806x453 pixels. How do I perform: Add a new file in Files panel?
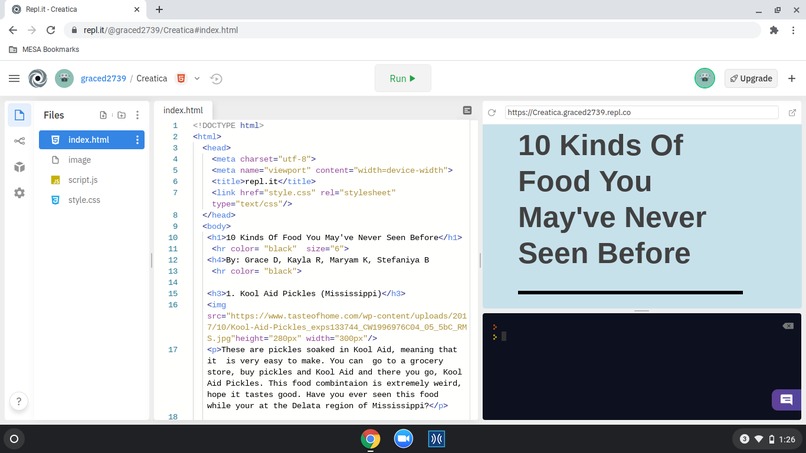coord(103,115)
